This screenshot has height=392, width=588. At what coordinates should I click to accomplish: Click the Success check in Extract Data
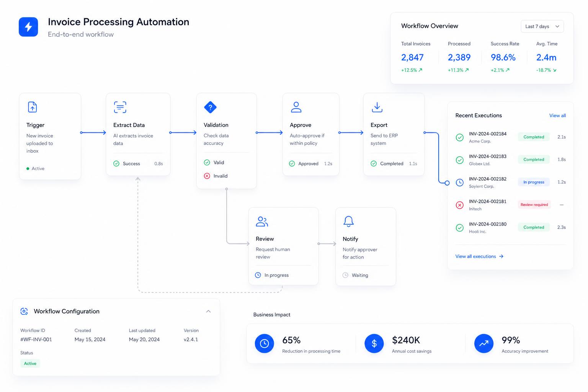[116, 163]
